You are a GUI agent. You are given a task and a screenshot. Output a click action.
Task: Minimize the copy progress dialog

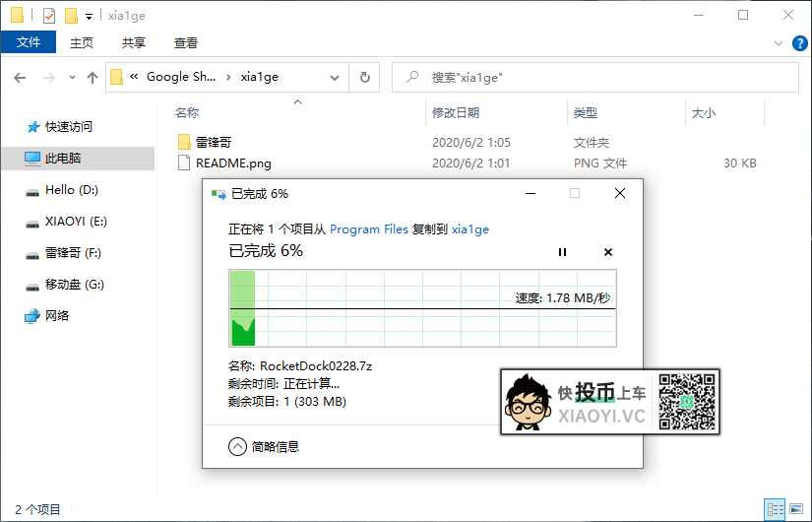[x=531, y=193]
